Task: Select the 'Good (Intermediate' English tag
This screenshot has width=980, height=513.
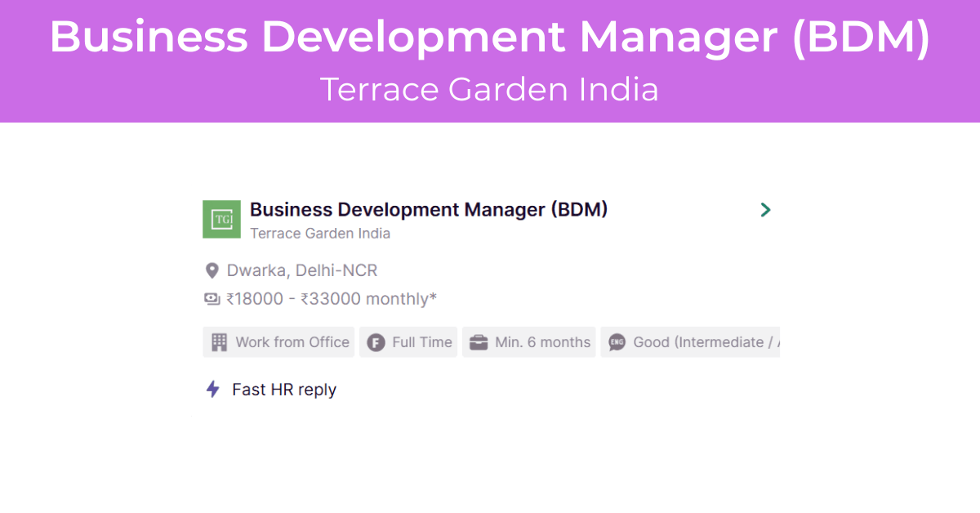Action: pos(690,342)
